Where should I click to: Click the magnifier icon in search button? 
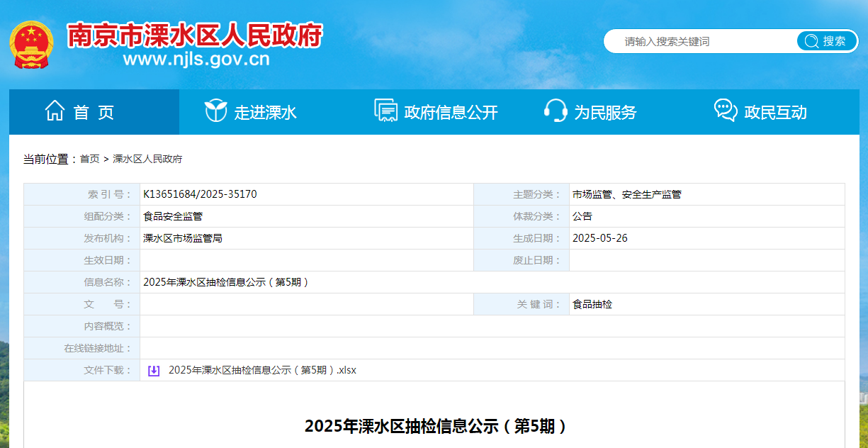click(x=811, y=41)
